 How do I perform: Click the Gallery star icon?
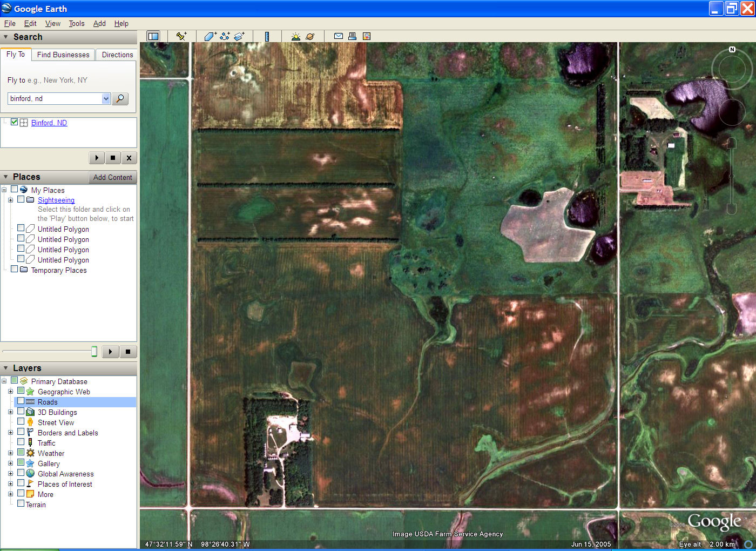pyautogui.click(x=30, y=463)
